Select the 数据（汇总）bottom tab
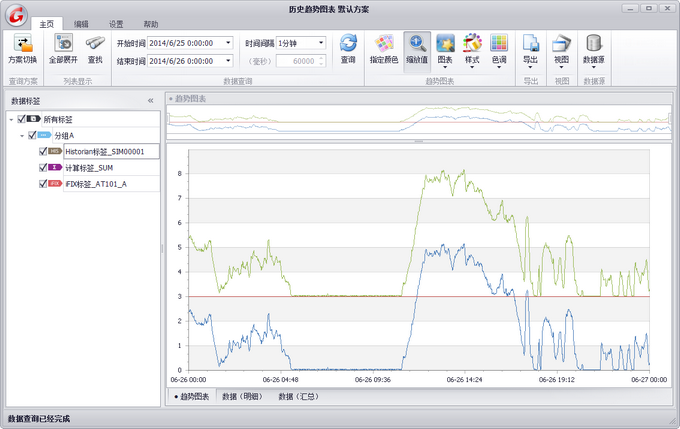Screen dimensions: 680x429 coord(298,396)
